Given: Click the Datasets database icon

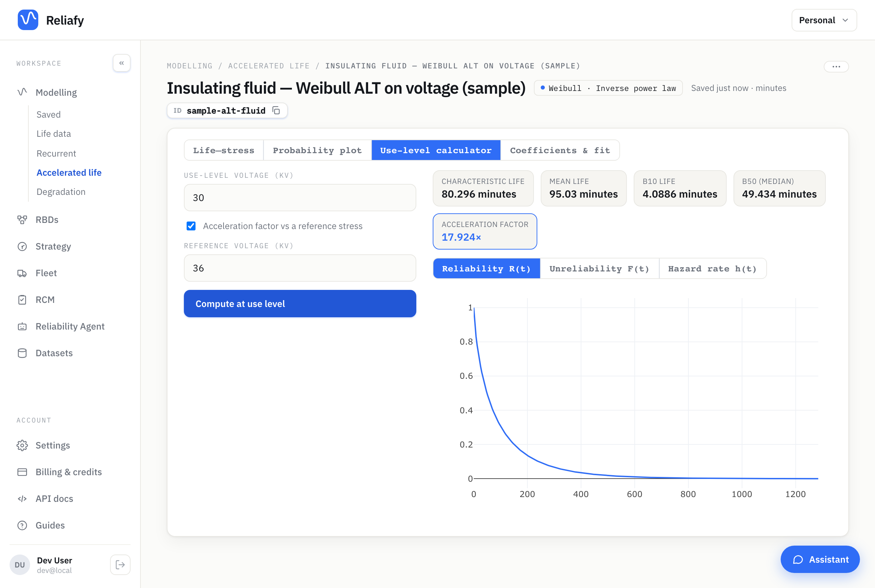Looking at the screenshot, I should pyautogui.click(x=22, y=353).
